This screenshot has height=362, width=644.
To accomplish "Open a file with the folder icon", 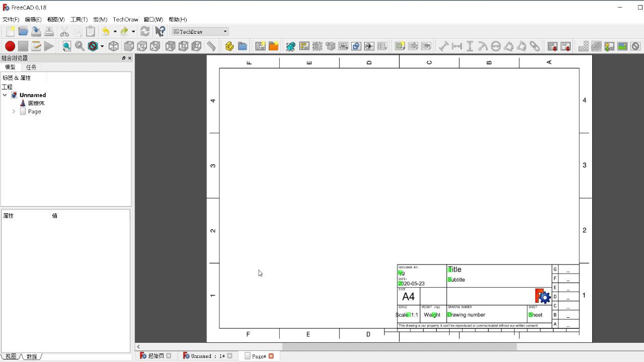I will point(23,31).
